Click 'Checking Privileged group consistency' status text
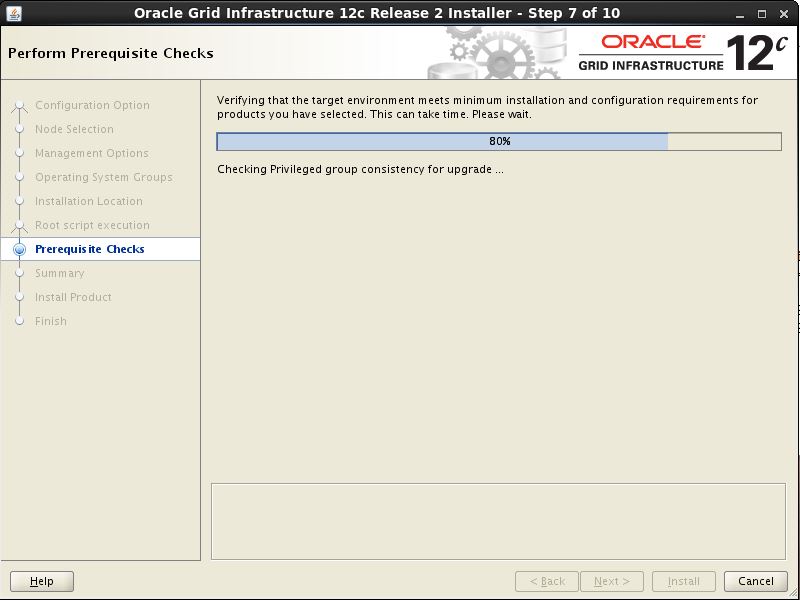The width and height of the screenshot is (800, 601). click(x=360, y=169)
